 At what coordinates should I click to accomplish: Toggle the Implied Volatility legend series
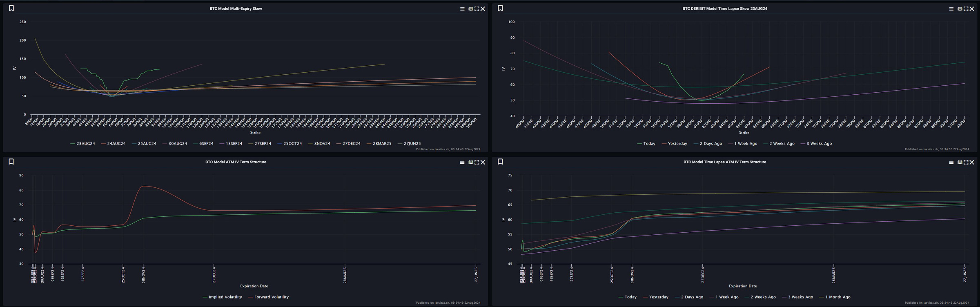pyautogui.click(x=222, y=297)
